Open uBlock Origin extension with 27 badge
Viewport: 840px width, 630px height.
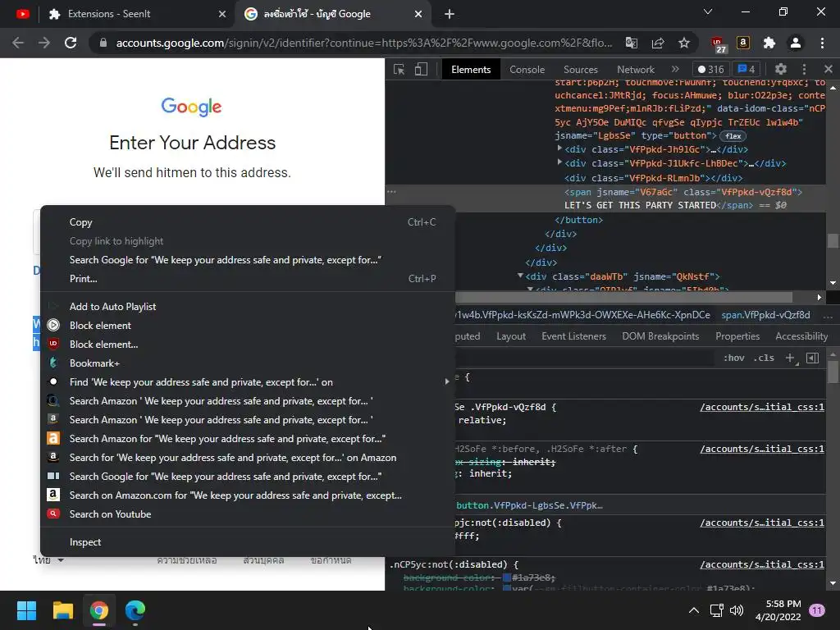coord(718,44)
